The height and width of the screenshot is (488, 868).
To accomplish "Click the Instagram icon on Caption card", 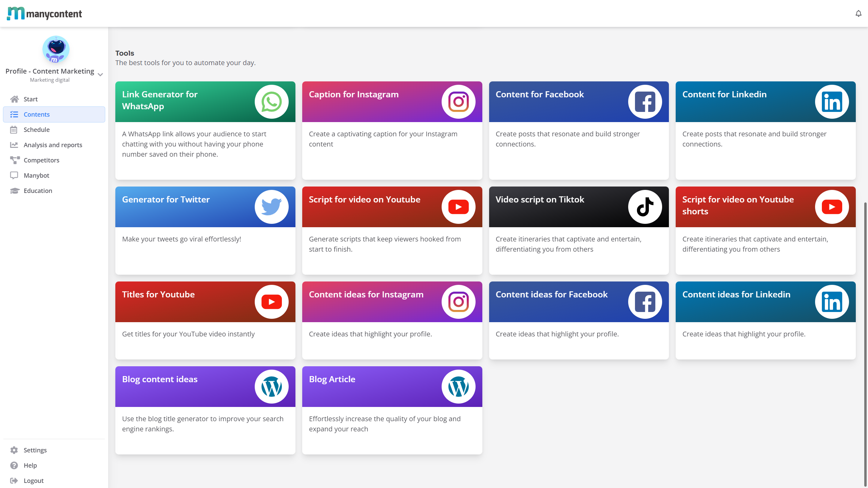I will (458, 102).
